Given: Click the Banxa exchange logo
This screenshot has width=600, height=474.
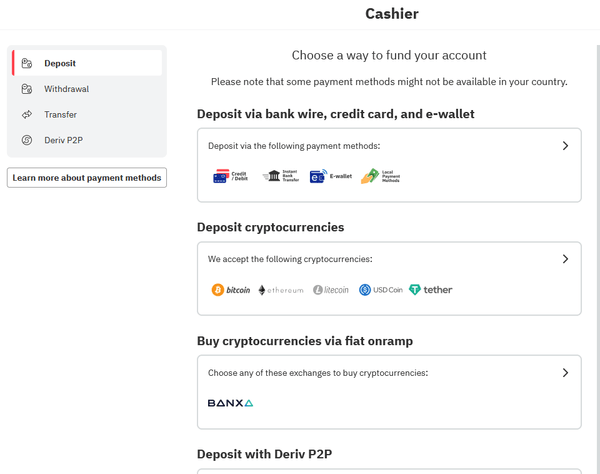Looking at the screenshot, I should click(x=230, y=403).
